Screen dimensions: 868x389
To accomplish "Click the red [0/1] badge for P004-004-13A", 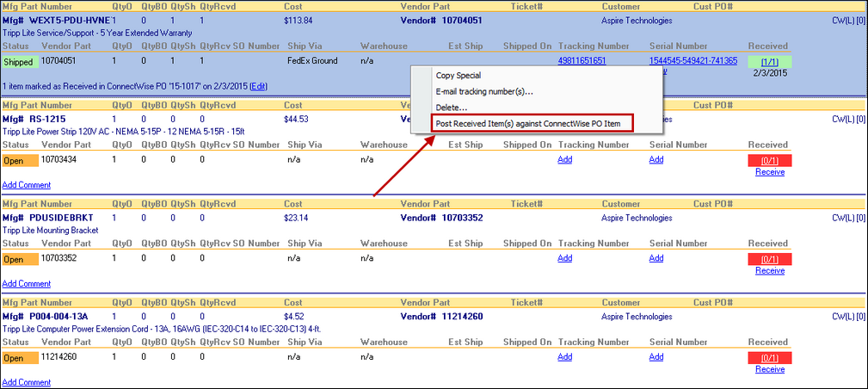I will tap(769, 357).
